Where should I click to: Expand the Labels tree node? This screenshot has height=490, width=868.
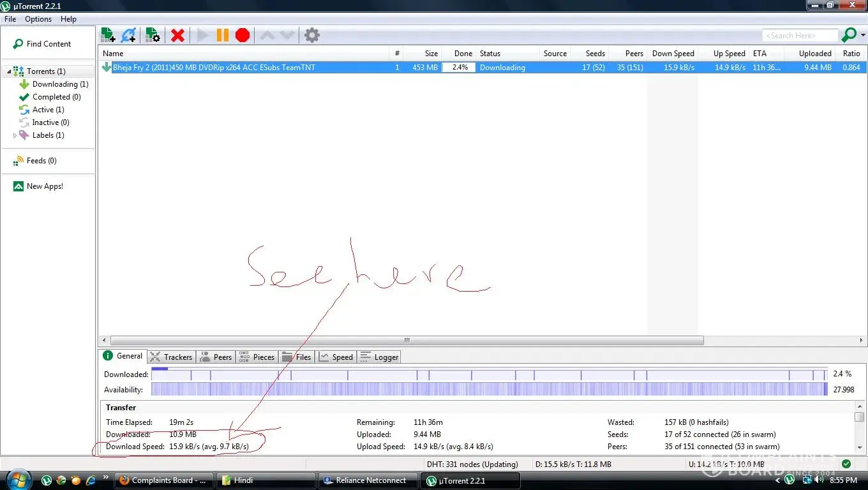[15, 135]
